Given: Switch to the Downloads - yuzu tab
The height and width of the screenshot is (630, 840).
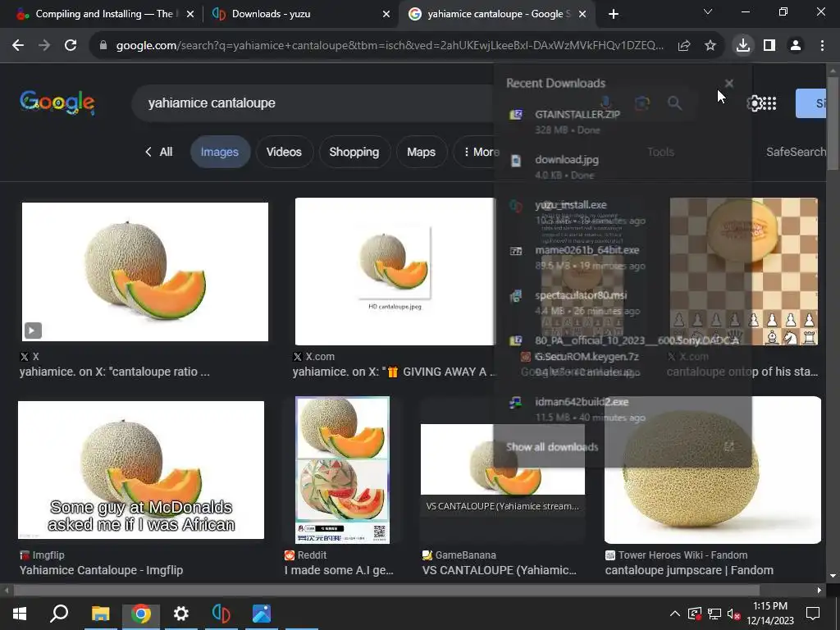Looking at the screenshot, I should pyautogui.click(x=300, y=14).
